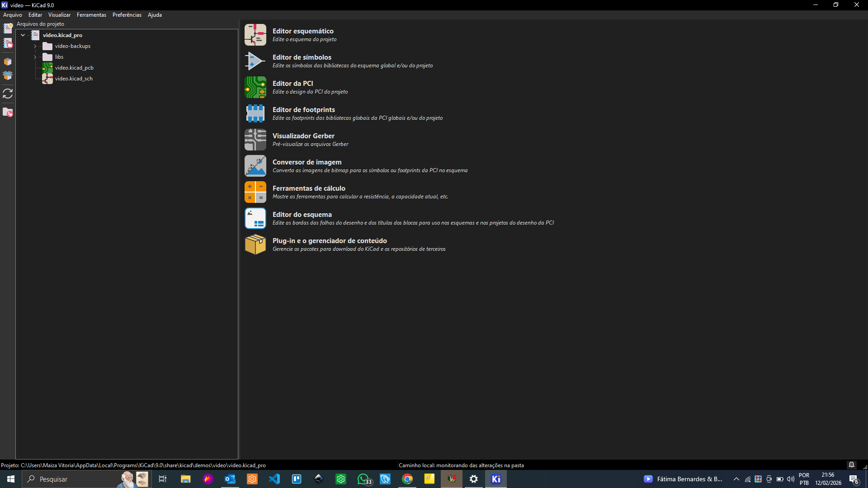Refresh the project file tree
Screen dimensions: 868x488
click(x=8, y=94)
